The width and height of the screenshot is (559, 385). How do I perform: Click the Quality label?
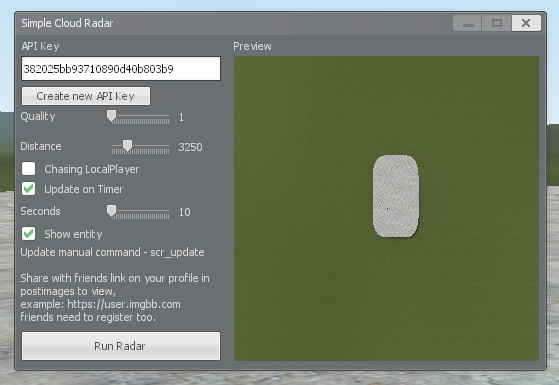click(x=38, y=117)
